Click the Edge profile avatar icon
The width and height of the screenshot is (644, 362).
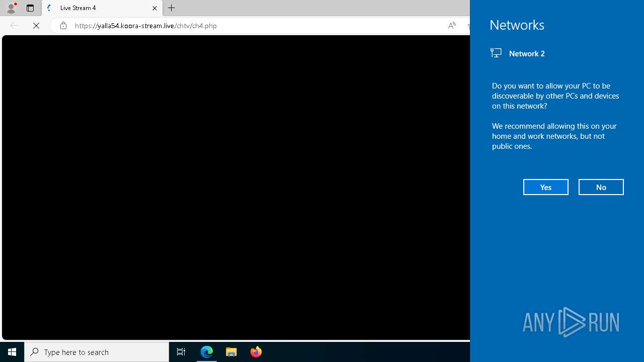pos(11,8)
